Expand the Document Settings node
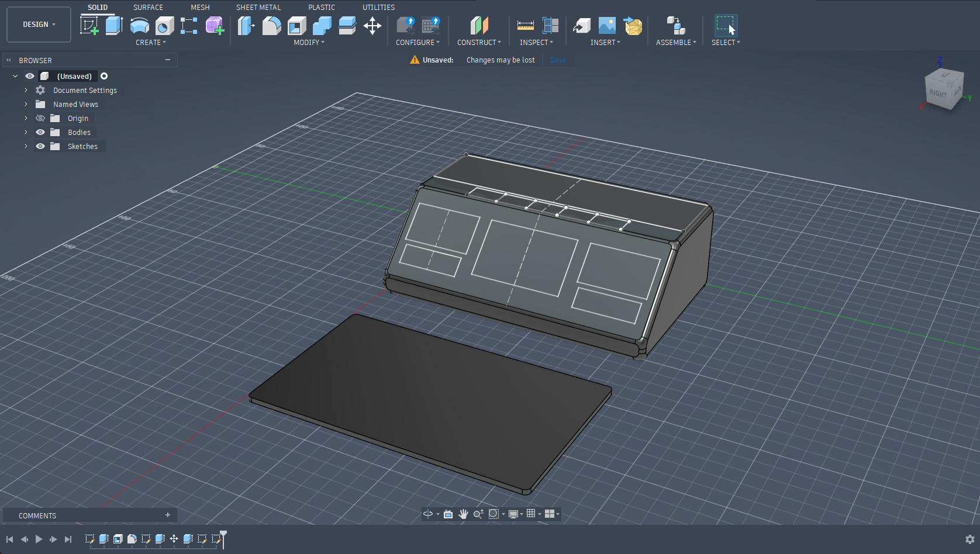This screenshot has height=554, width=980. tap(26, 90)
